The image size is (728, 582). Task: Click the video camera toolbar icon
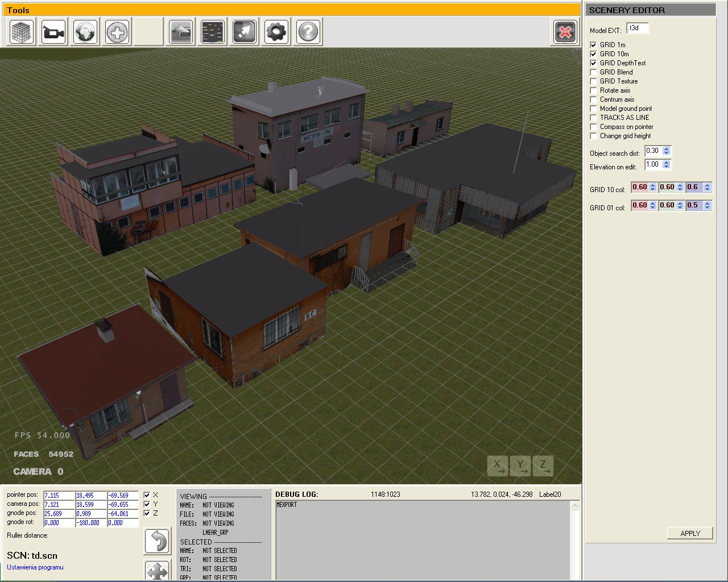(x=54, y=32)
